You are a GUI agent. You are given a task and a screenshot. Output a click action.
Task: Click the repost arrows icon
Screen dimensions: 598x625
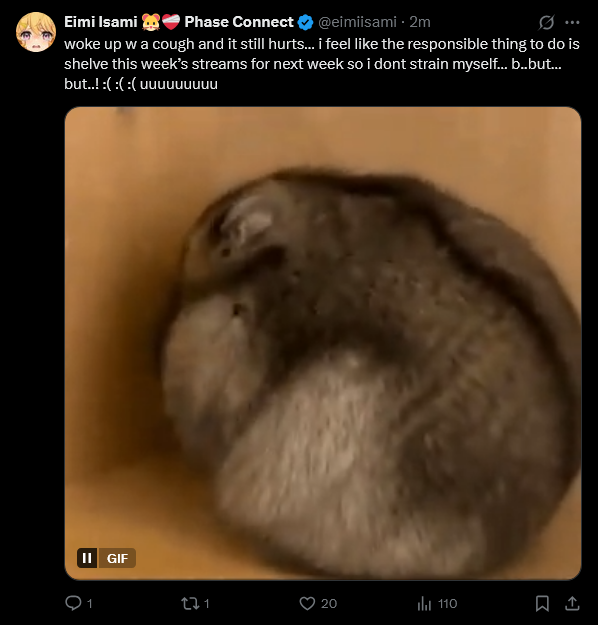pos(190,603)
